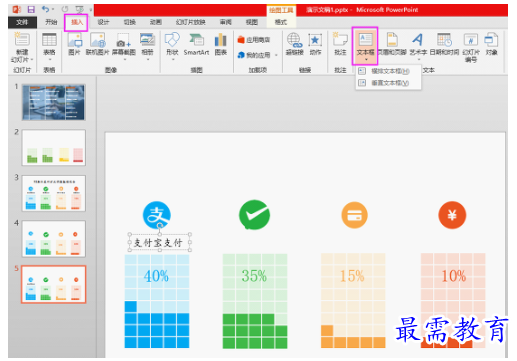Click the 15% label in orange chart

point(352,276)
